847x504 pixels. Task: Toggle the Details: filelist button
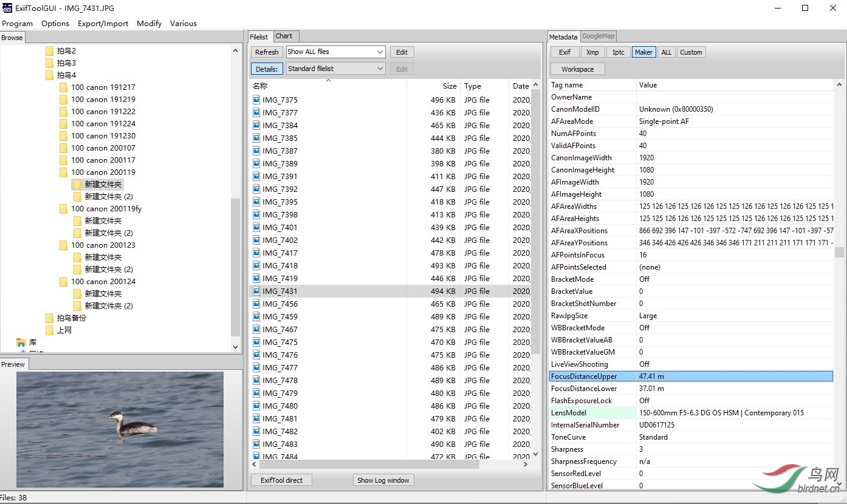tap(267, 69)
